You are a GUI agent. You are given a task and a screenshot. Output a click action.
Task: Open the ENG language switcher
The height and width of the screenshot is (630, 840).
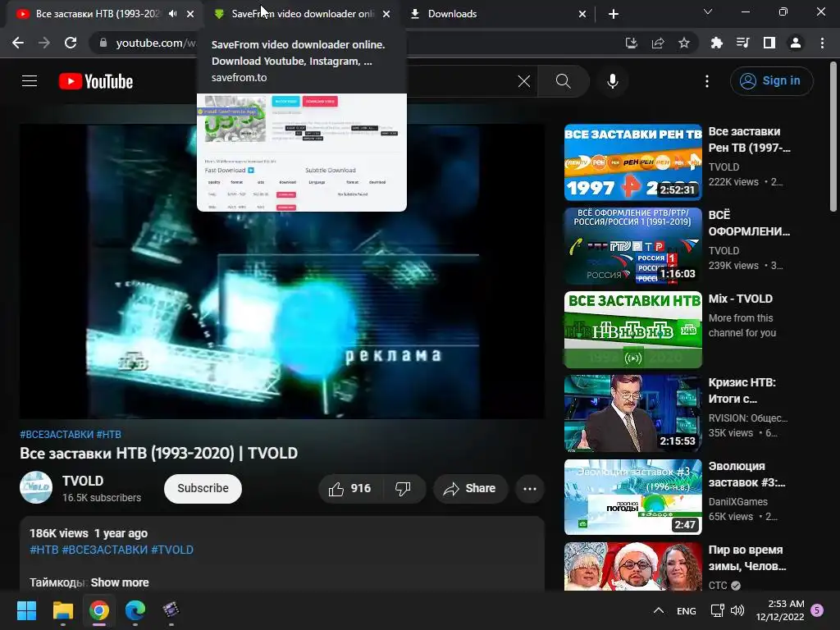tap(687, 610)
